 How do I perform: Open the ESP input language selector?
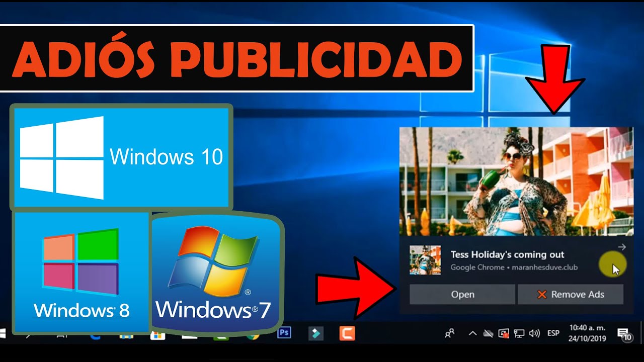point(553,333)
